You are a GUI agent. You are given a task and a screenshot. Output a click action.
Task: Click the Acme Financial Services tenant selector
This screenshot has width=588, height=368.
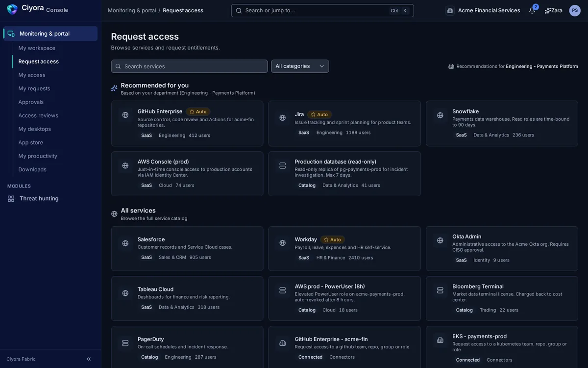483,10
